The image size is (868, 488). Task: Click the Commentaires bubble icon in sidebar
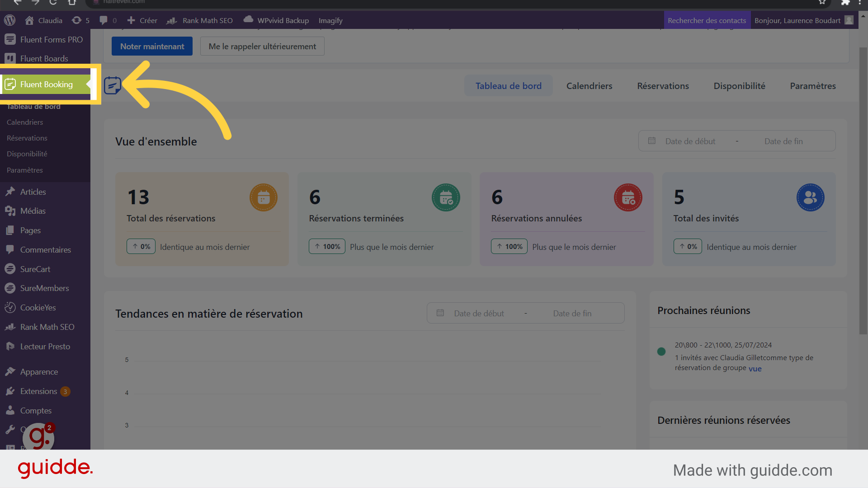point(10,249)
